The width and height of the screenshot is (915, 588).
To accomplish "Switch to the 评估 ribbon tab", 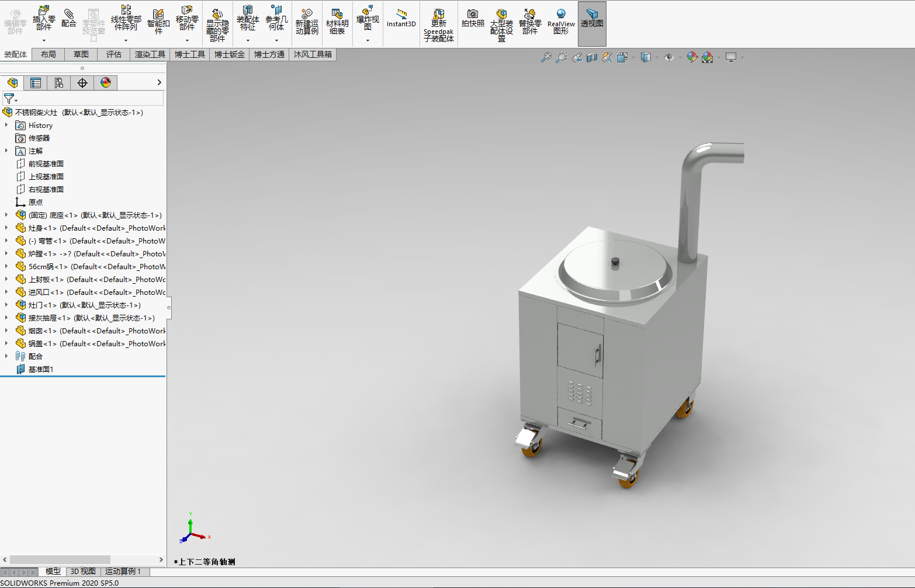I will pos(114,54).
